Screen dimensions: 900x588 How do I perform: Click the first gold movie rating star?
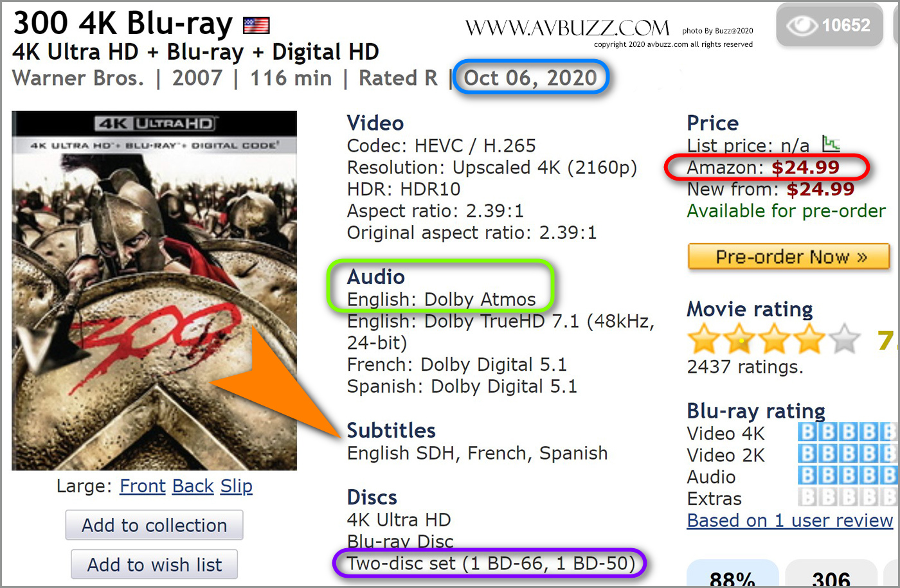tap(704, 339)
